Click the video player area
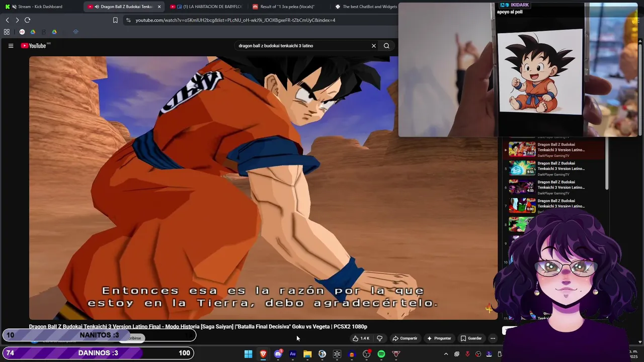Viewport: 644px width, 362px height. pos(263,188)
